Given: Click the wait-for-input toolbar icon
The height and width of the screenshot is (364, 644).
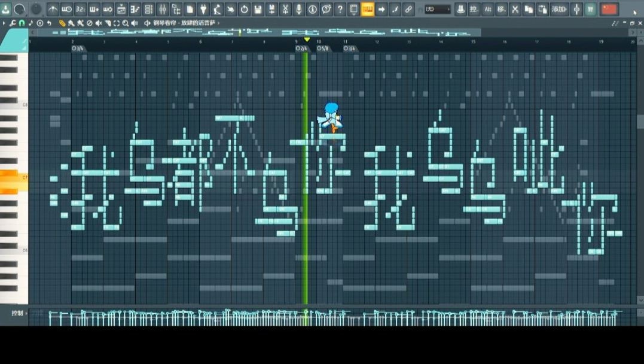Looking at the screenshot, I should click(x=66, y=9).
